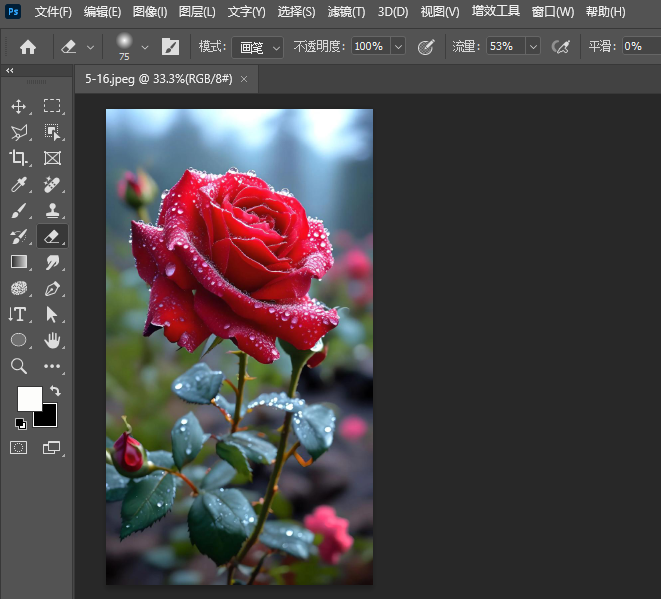Toggle the brush settings panel

click(170, 47)
